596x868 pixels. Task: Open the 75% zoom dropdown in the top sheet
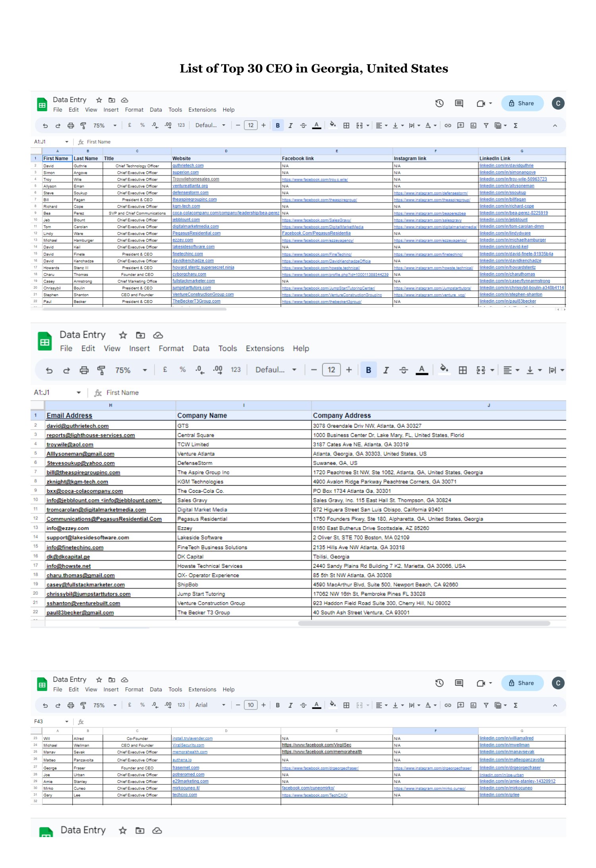(105, 125)
